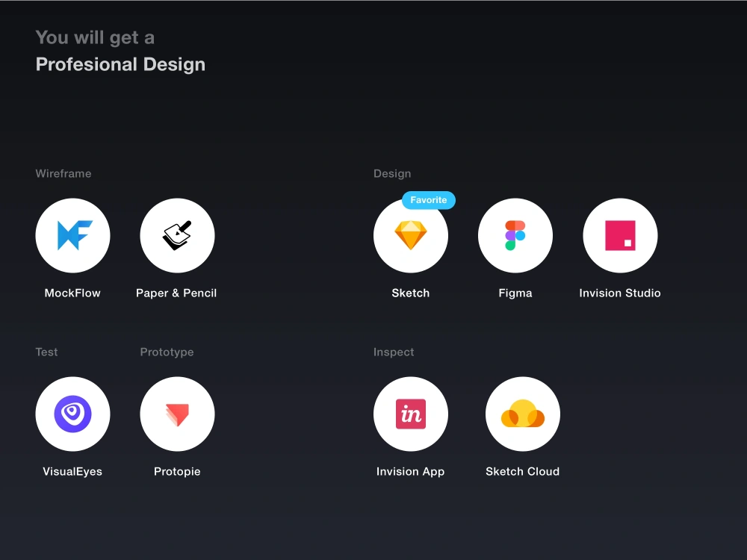This screenshot has width=747, height=560.
Task: Select the Paper & Pencil icon
Action: [x=177, y=236]
